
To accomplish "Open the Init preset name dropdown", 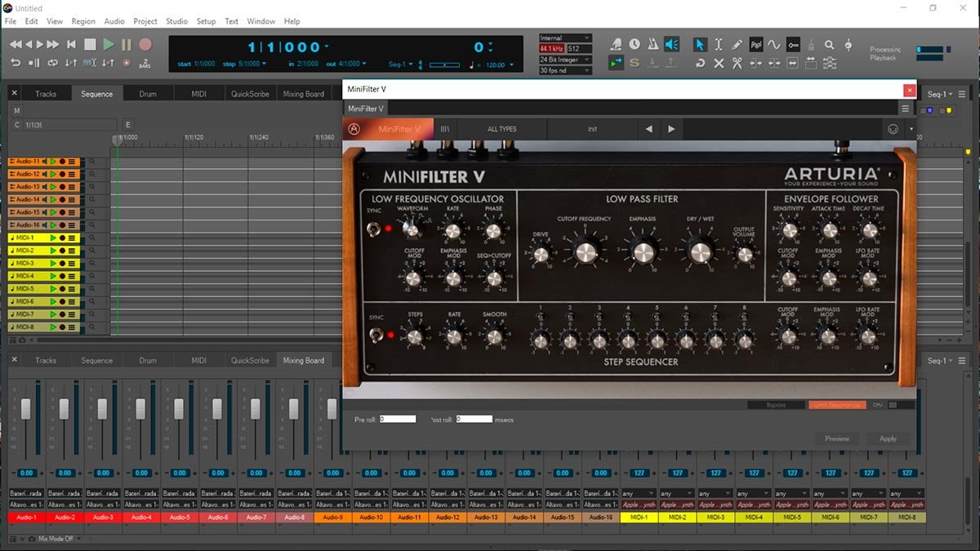I will click(592, 129).
